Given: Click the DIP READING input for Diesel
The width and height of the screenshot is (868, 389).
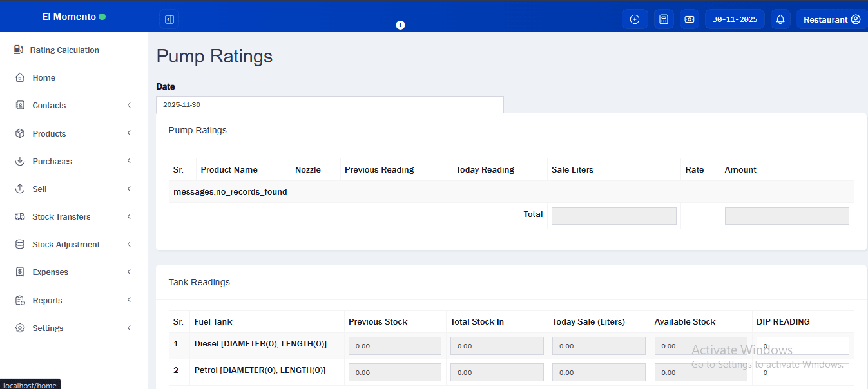Looking at the screenshot, I should click(x=802, y=345).
